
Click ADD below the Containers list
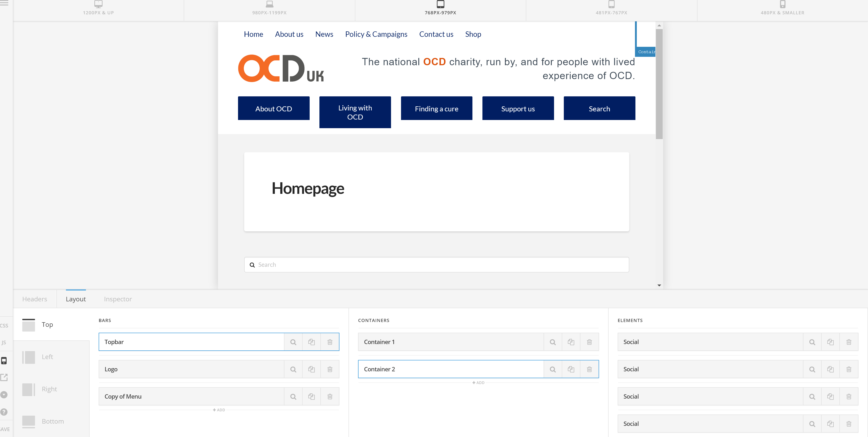tap(478, 383)
